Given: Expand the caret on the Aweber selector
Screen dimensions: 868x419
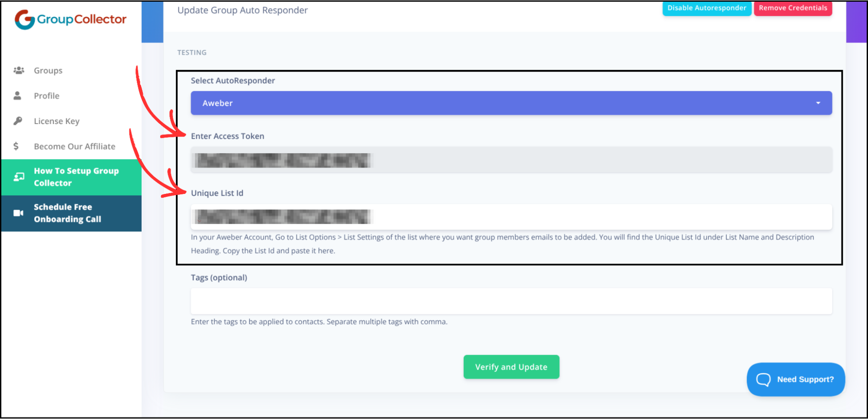Looking at the screenshot, I should coord(818,103).
